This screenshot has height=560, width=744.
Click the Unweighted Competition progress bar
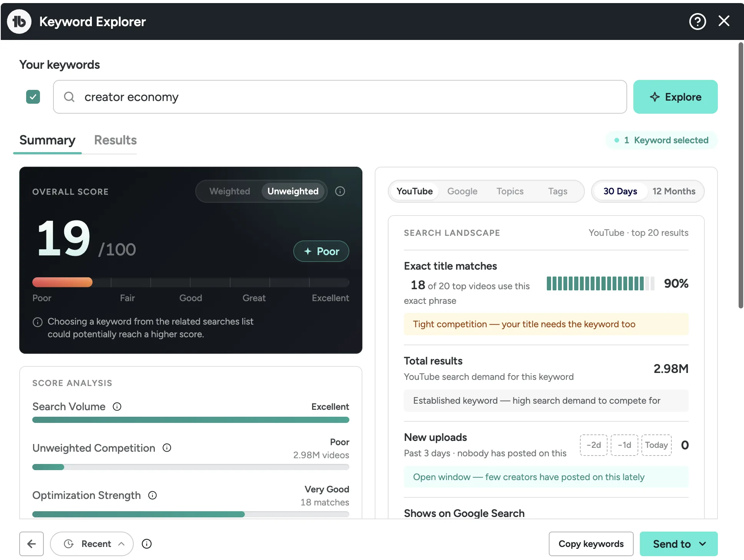191,467
